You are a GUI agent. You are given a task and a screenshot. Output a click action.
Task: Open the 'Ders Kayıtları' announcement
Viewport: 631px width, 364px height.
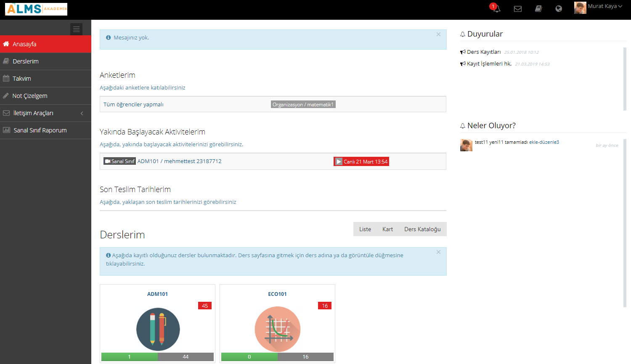pyautogui.click(x=484, y=52)
